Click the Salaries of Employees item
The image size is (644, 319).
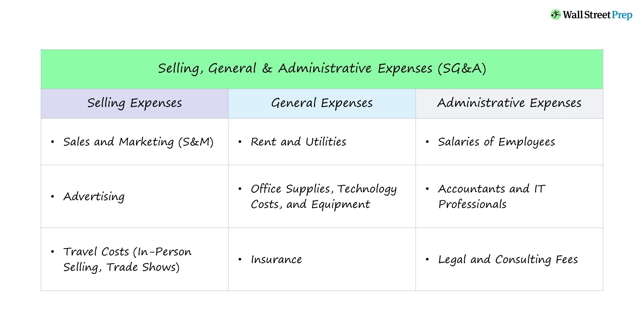[x=496, y=142]
